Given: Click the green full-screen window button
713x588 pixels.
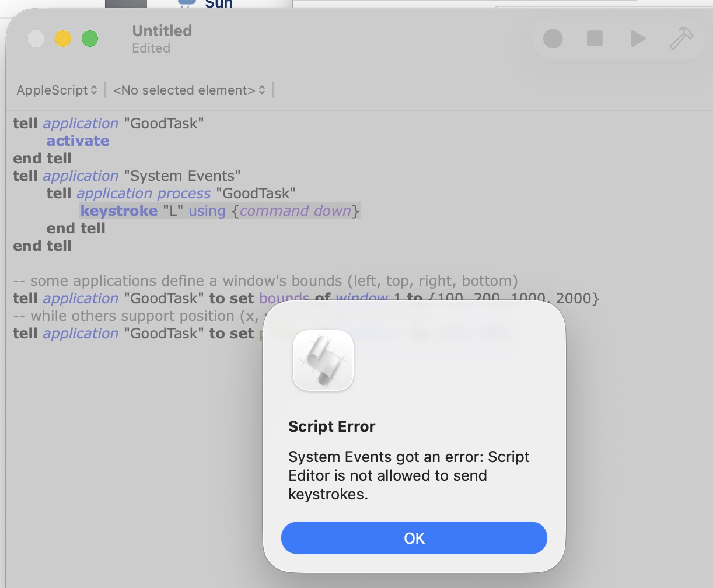Looking at the screenshot, I should 90,39.
